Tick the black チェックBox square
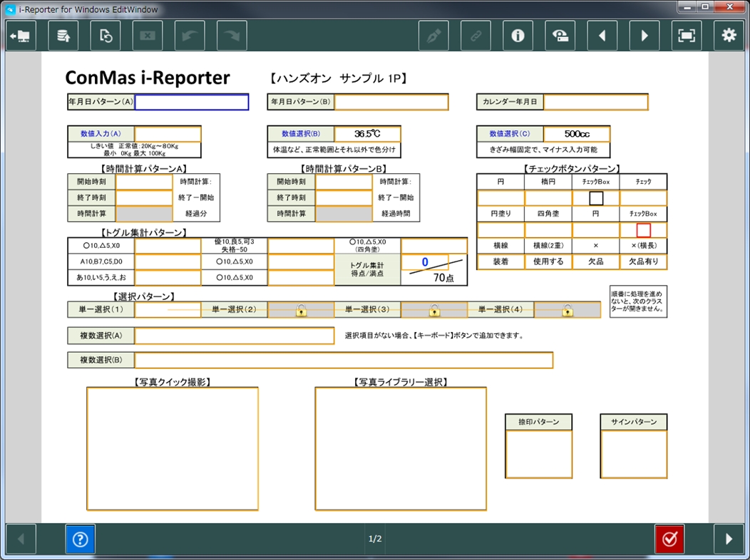Image resolution: width=750 pixels, height=560 pixels. tap(596, 198)
